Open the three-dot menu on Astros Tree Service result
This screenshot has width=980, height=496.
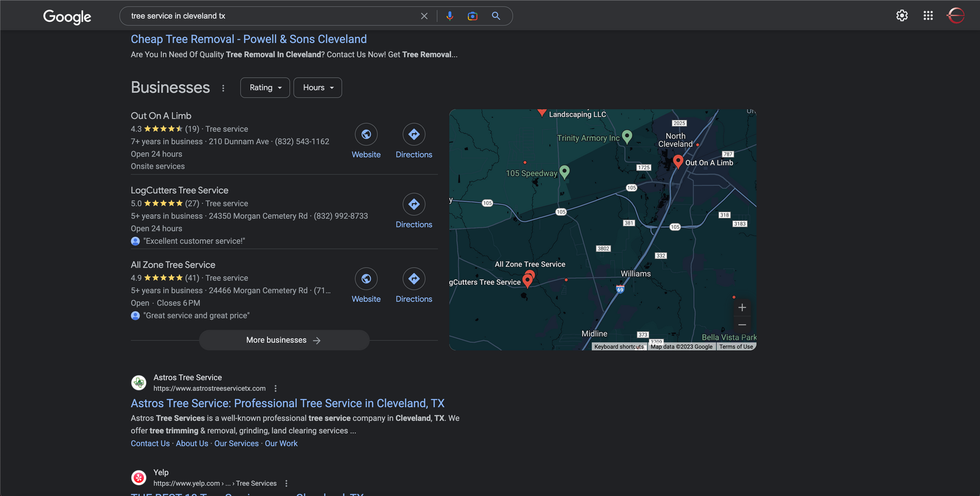pyautogui.click(x=276, y=388)
